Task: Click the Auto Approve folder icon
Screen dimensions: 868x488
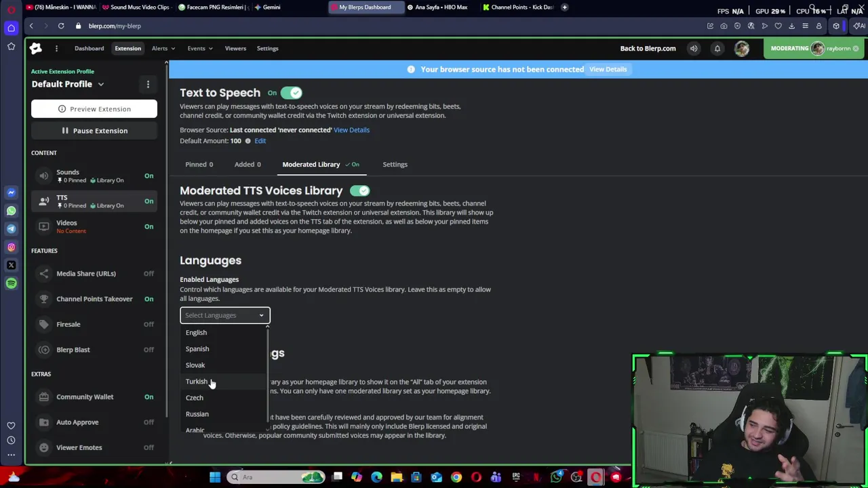Action: coord(44,422)
